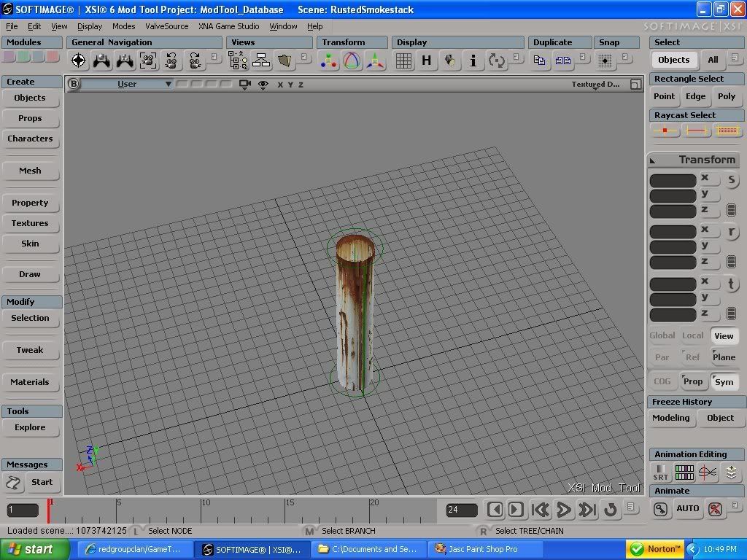Open the Edit menu

[34, 26]
